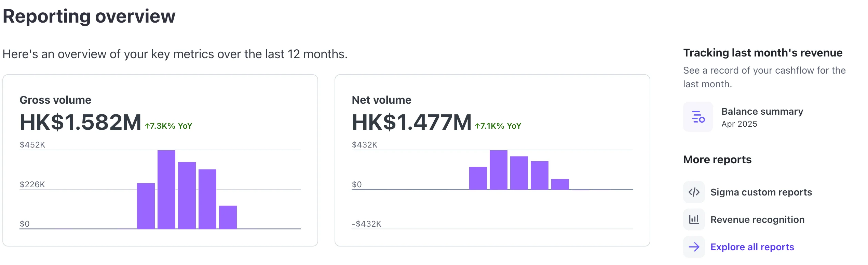Image resolution: width=868 pixels, height=265 pixels.
Task: Click the 7.1K% YoY growth indicator
Action: click(x=498, y=126)
